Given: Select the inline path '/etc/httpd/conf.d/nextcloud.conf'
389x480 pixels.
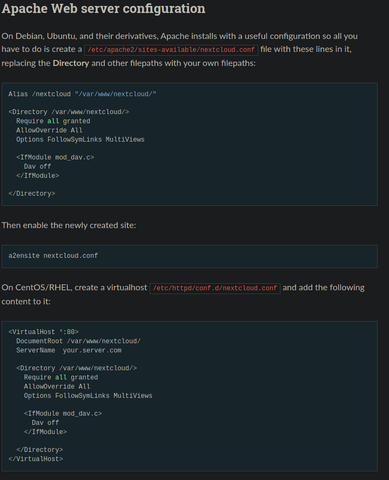Looking at the screenshot, I should point(215,288).
